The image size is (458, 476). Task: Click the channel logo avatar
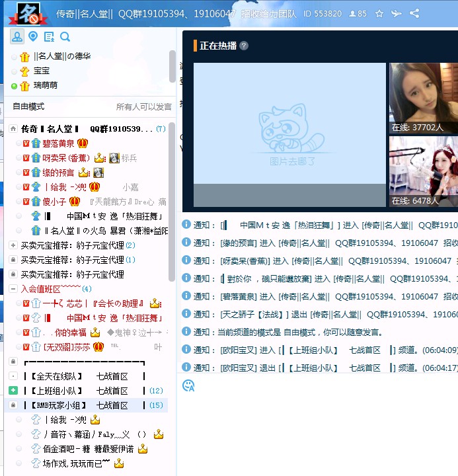(x=24, y=15)
